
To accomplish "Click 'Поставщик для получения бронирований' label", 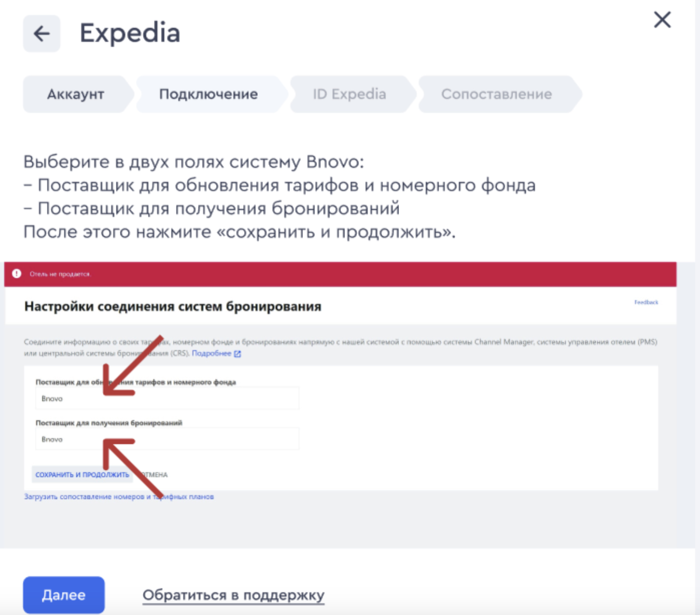I will [109, 423].
